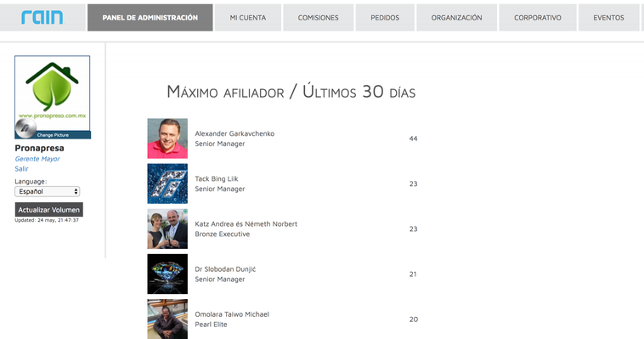
Task: Click Tack Bing Liik's avatar
Action: click(x=167, y=184)
